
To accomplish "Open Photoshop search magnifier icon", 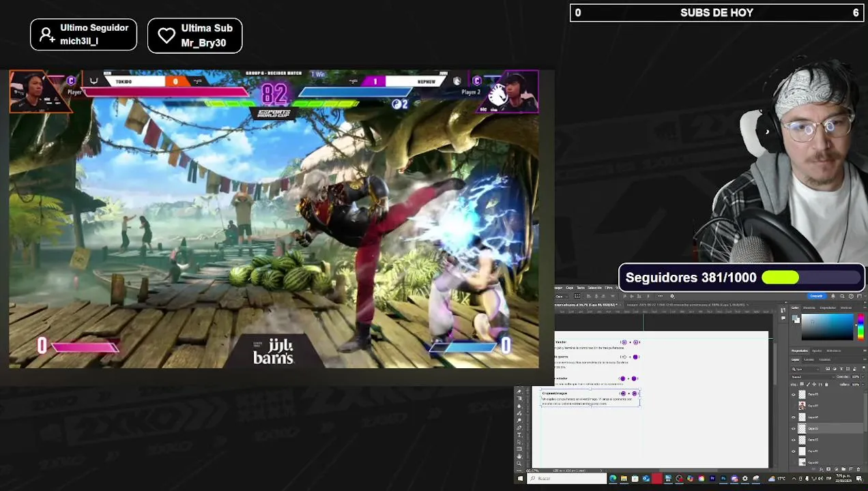I will (x=842, y=296).
